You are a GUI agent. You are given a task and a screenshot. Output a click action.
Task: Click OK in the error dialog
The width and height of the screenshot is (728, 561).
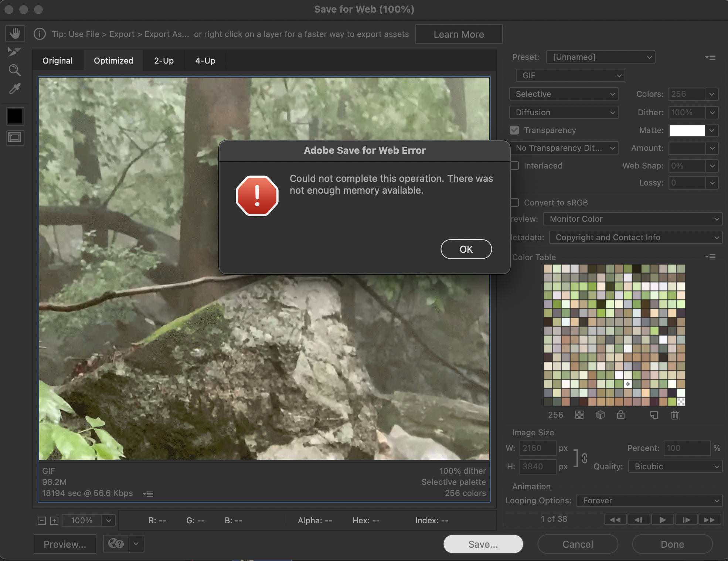coord(466,249)
